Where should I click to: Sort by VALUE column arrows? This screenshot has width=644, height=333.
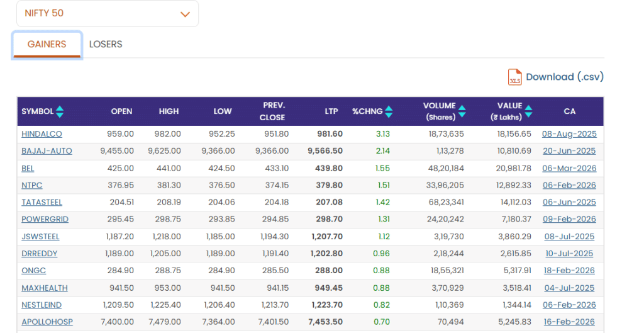pyautogui.click(x=528, y=111)
